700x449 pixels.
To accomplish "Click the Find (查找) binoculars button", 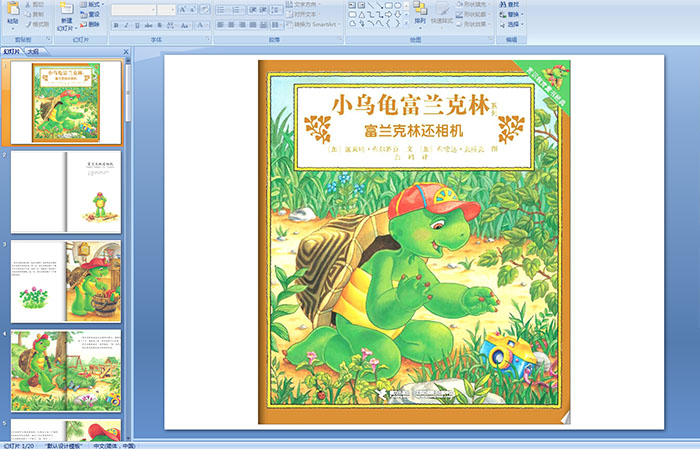I will [509, 4].
